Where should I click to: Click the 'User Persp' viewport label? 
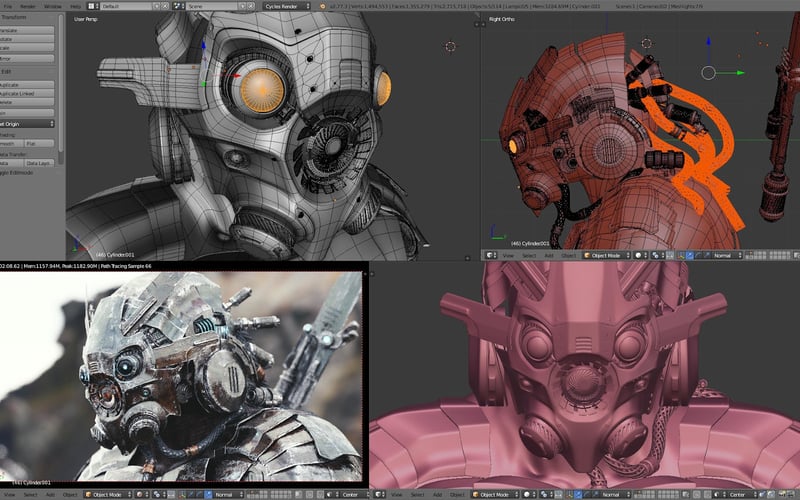(x=86, y=19)
